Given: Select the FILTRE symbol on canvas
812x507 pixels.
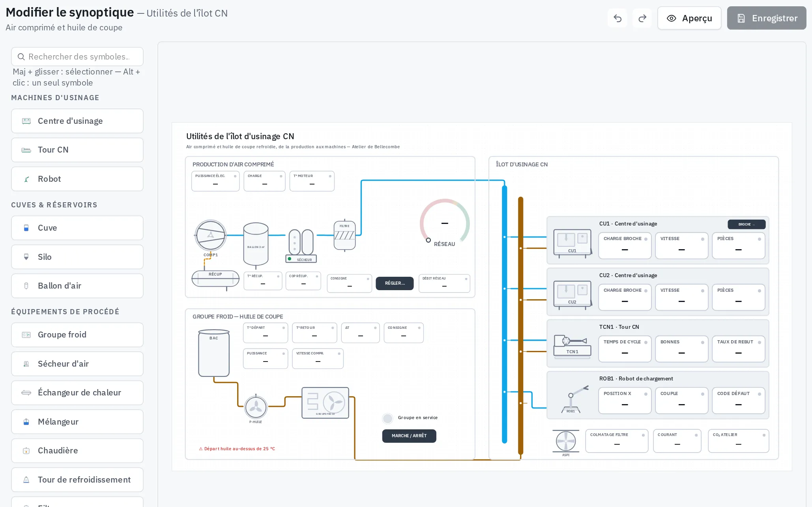Looking at the screenshot, I should click(344, 235).
